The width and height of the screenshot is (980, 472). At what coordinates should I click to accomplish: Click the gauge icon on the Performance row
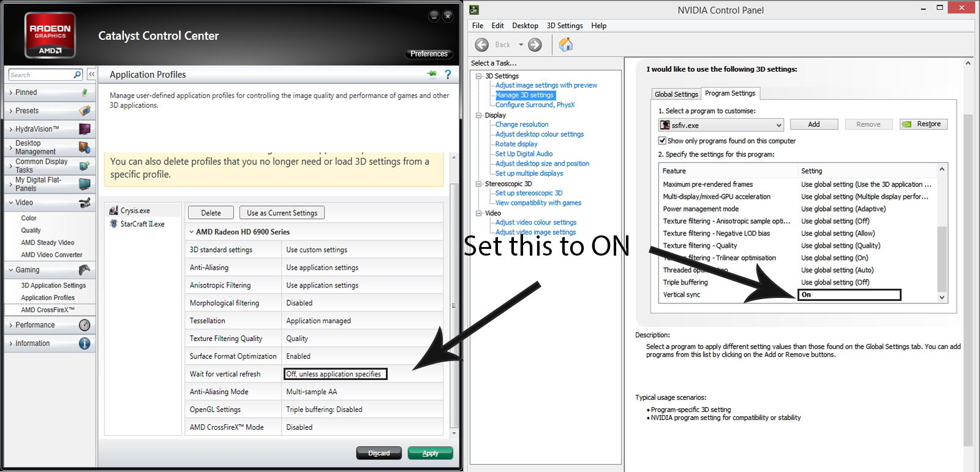tap(85, 325)
